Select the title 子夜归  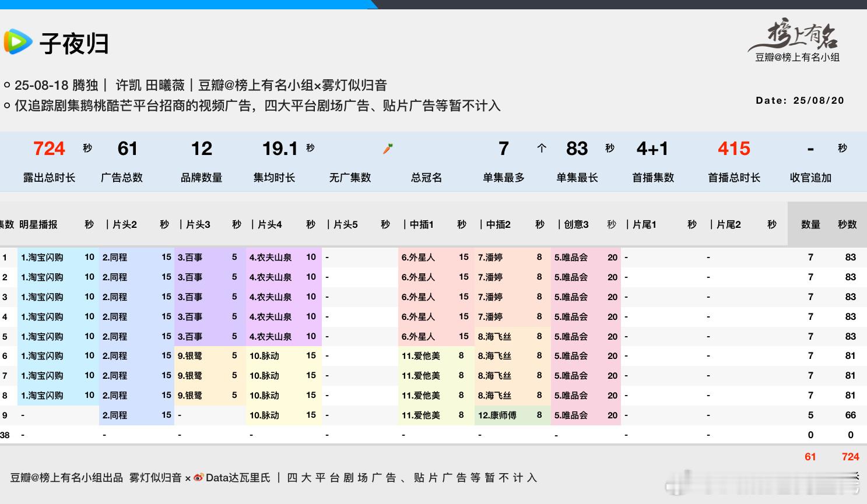coord(74,43)
